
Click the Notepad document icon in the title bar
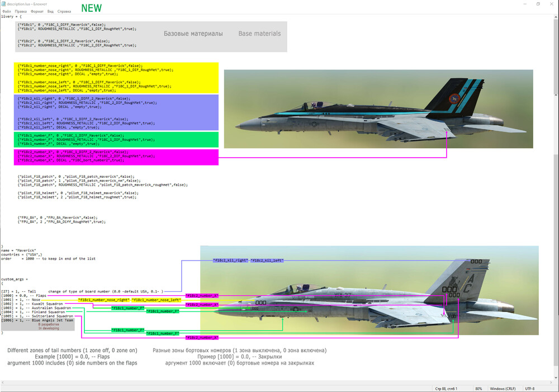coord(4,3)
